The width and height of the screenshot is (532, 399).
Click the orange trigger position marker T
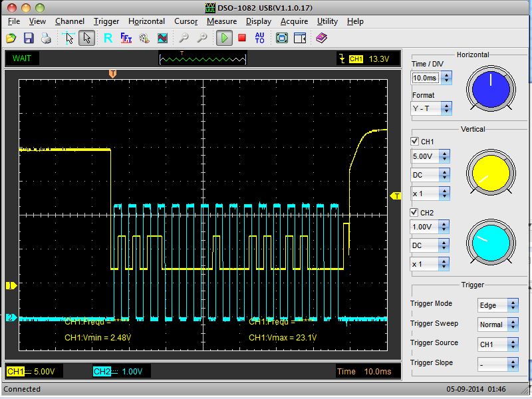click(x=112, y=73)
